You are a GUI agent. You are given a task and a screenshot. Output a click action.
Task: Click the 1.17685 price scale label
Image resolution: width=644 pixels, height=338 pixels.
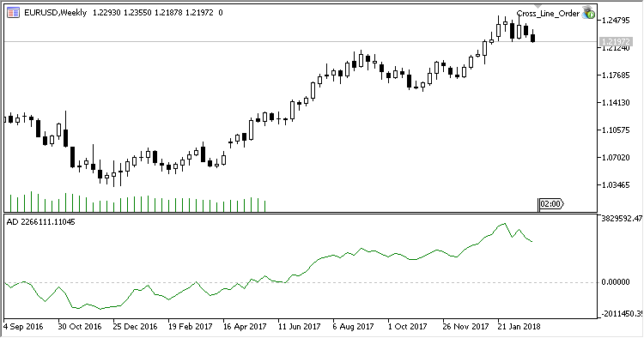(x=616, y=75)
